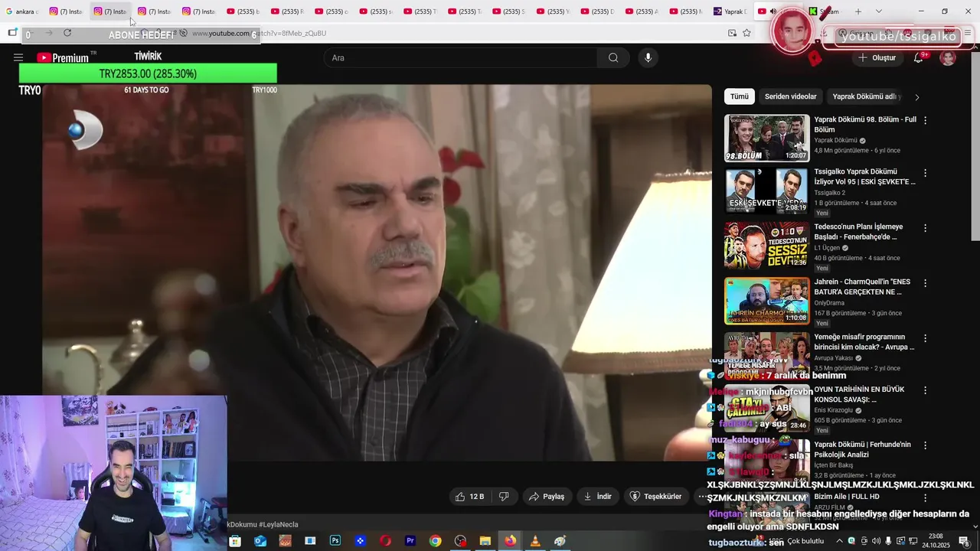This screenshot has width=980, height=551.
Task: Click the YouTube Premium logo
Action: click(x=63, y=57)
